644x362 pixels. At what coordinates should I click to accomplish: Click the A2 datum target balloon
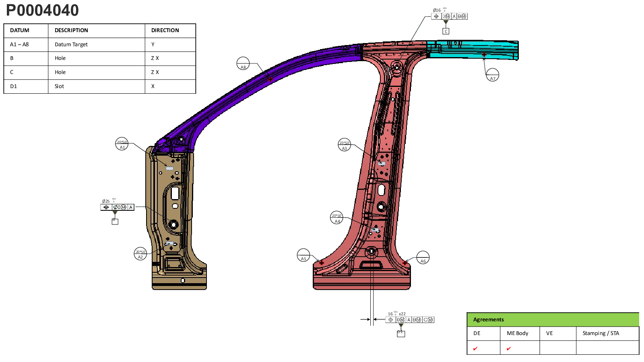pos(140,254)
